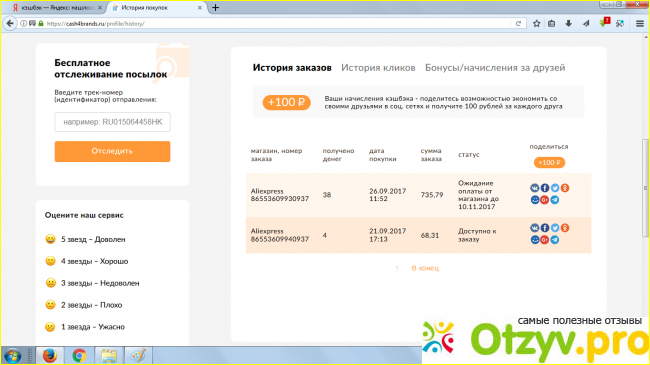650x365 pixels.
Task: Share first order on Facebook
Action: coord(545,188)
